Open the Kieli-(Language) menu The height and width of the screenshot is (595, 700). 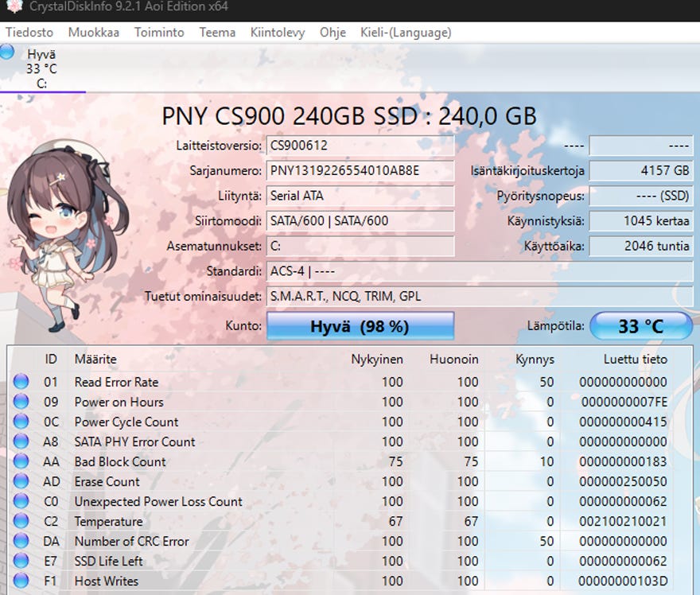(x=406, y=33)
